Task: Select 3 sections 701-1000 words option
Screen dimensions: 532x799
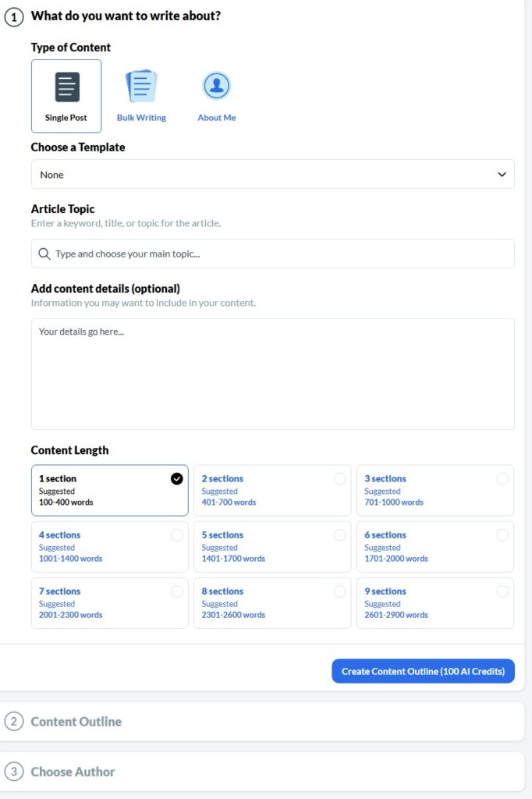Action: [434, 490]
